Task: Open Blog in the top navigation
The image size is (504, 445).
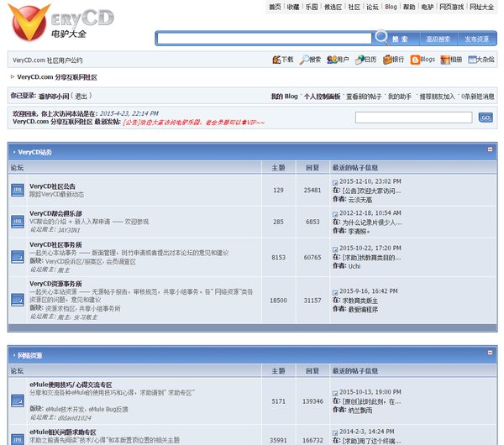Action: click(x=391, y=7)
